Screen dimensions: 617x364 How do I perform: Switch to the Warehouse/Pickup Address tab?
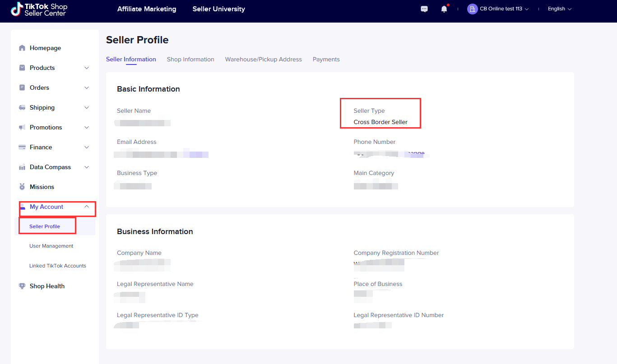[264, 60]
